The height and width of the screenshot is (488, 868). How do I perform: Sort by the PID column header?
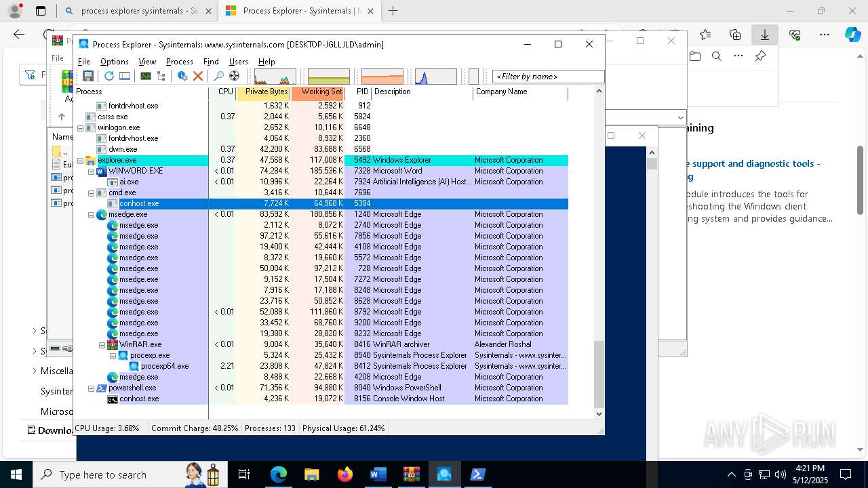tap(358, 92)
